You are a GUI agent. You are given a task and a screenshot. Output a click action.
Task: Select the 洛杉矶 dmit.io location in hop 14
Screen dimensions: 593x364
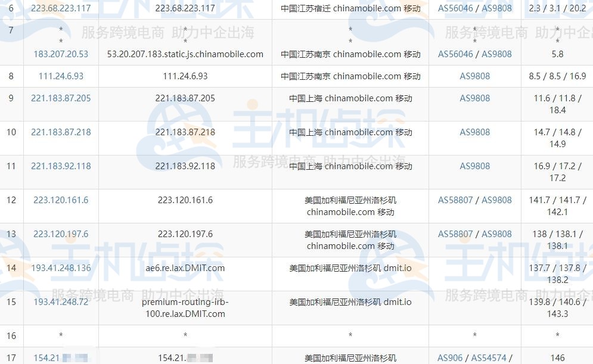coord(350,268)
